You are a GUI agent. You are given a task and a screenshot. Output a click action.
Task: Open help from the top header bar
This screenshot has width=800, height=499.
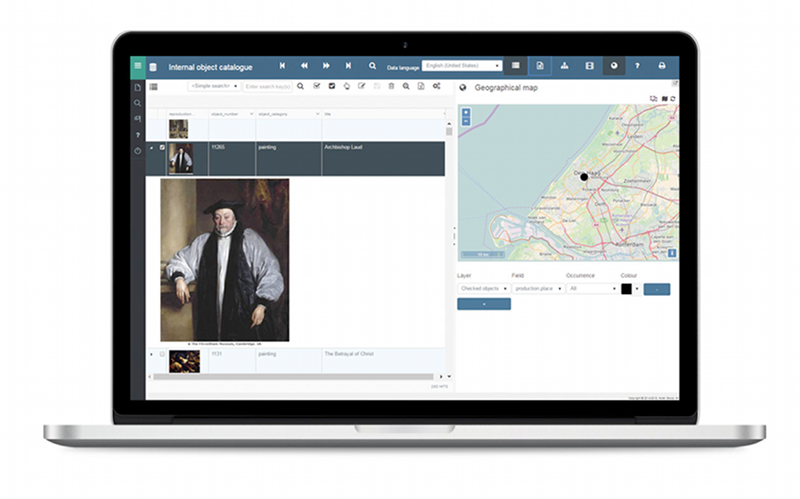pyautogui.click(x=637, y=66)
